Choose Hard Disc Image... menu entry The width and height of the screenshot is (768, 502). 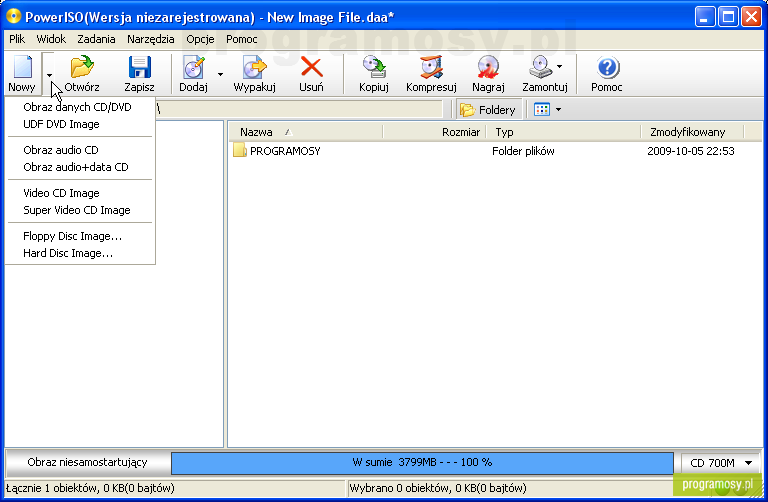80,253
